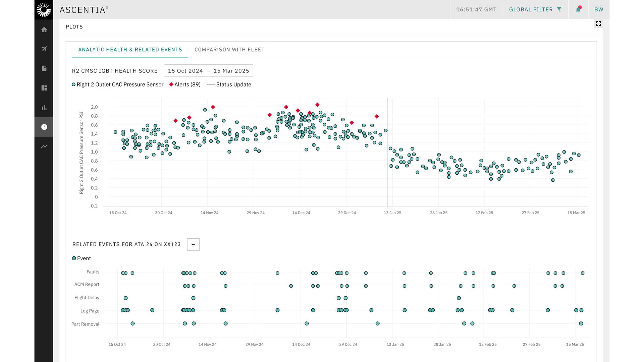This screenshot has width=644, height=362.
Task: Open the filter options for Related Events
Action: click(x=193, y=244)
